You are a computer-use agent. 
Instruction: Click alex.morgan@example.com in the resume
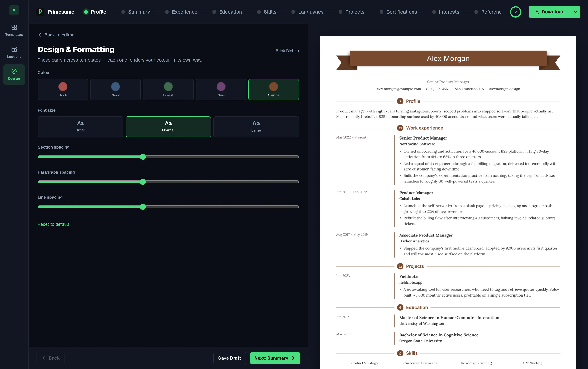(x=399, y=89)
